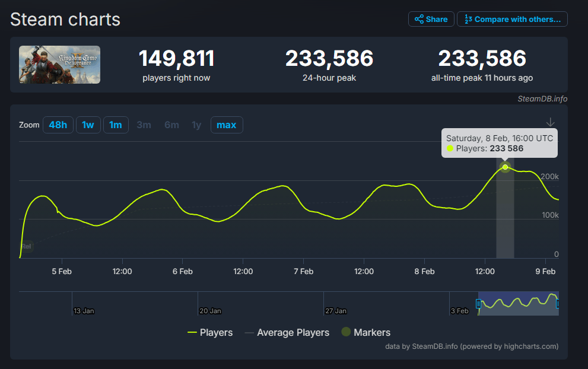This screenshot has width=588, height=369.
Task: Click the 6 Feb axis label
Action: pos(183,272)
